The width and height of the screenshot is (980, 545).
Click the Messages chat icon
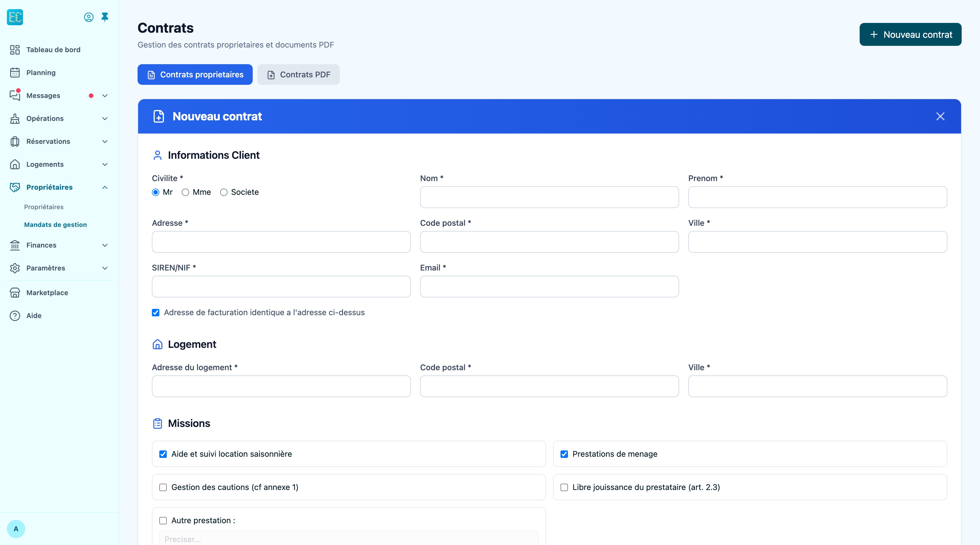(15, 95)
